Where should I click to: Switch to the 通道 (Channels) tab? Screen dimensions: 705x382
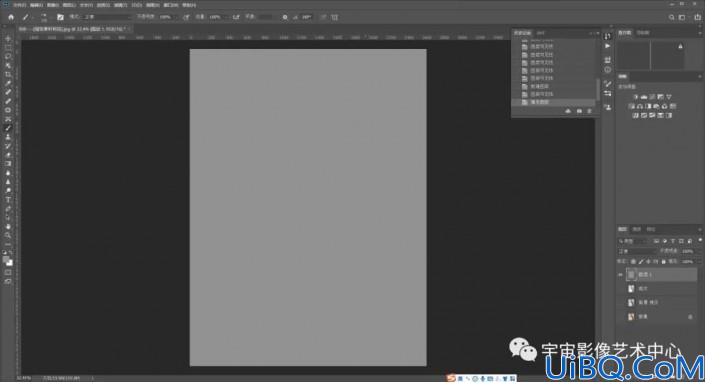click(x=637, y=229)
